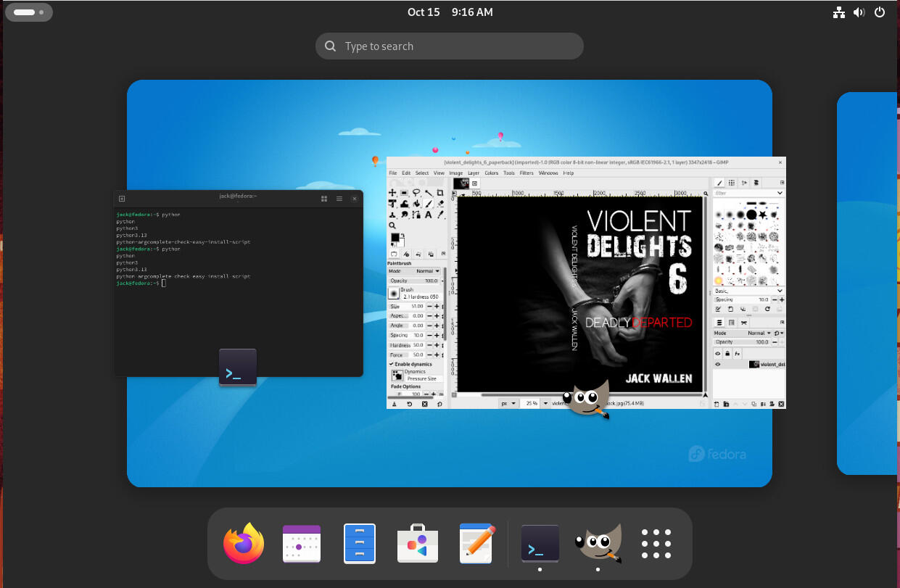Image resolution: width=900 pixels, height=588 pixels.
Task: Toggle the lock pixels button in Layers panel
Action: (727, 353)
